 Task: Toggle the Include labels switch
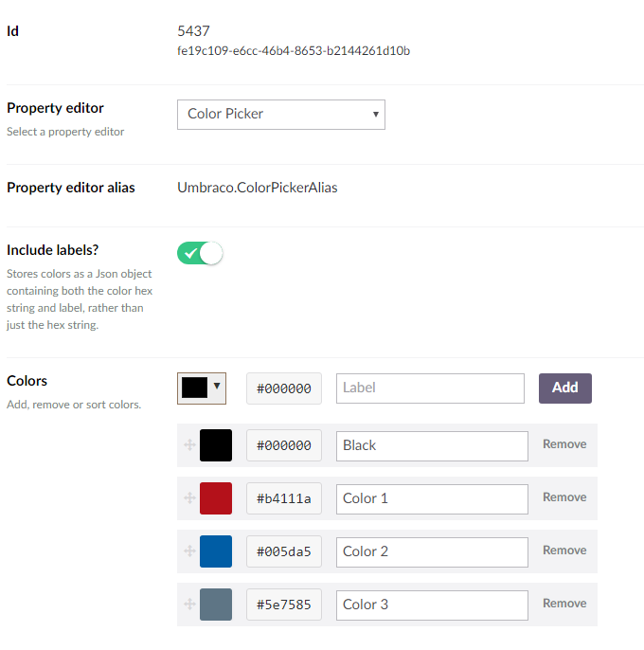[200, 253]
